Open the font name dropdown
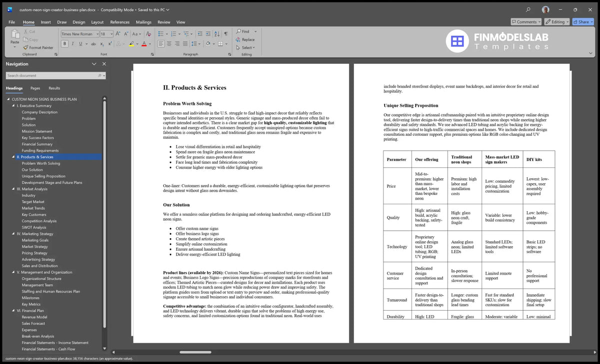Viewport: 600px width, 364px height. coord(96,34)
